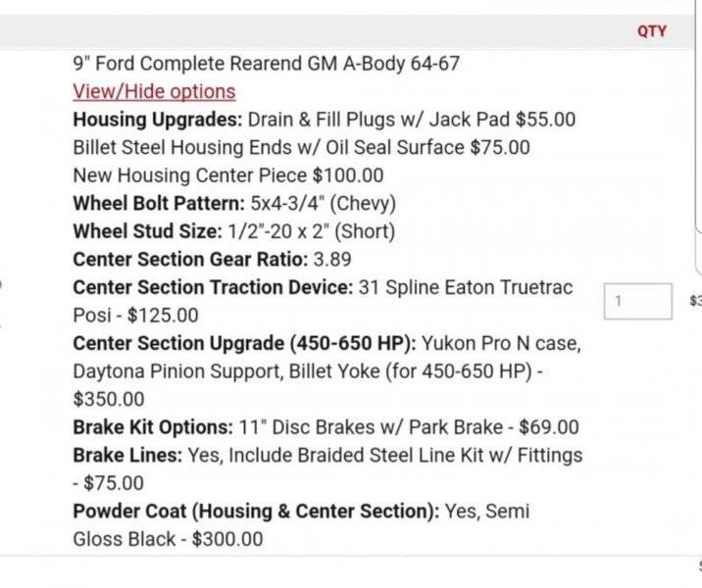
Task: Click the Center Section Traction Device label
Action: [213, 288]
